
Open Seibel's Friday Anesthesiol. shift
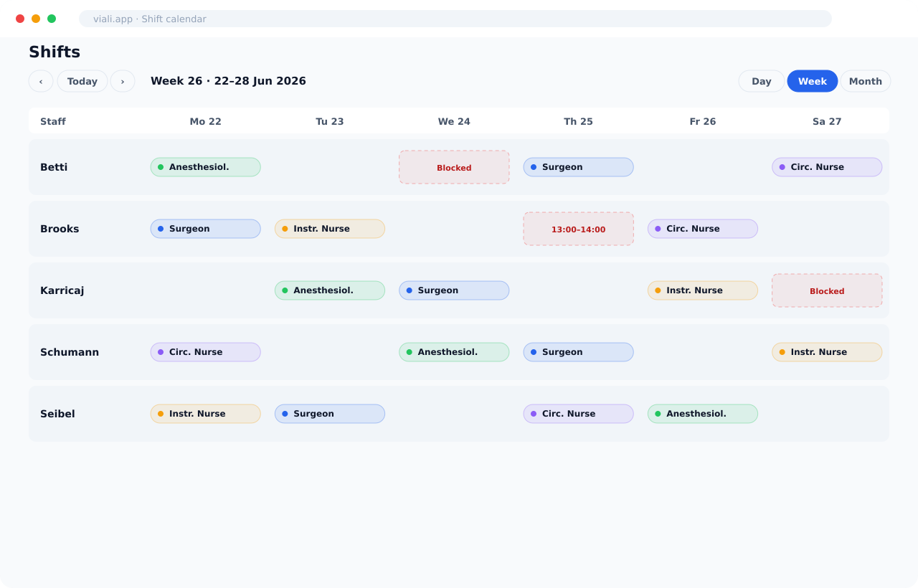703,414
